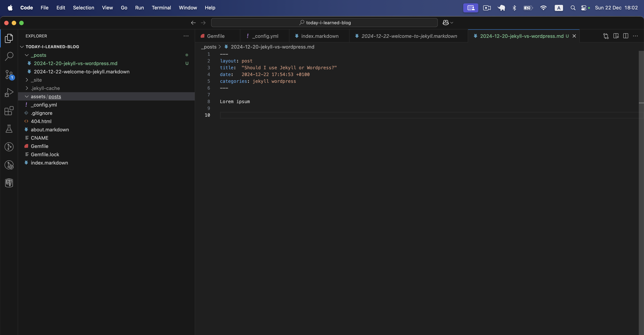Switch to the welcome-to-jekyll.markdown tab
Image resolution: width=644 pixels, height=335 pixels.
(408, 36)
